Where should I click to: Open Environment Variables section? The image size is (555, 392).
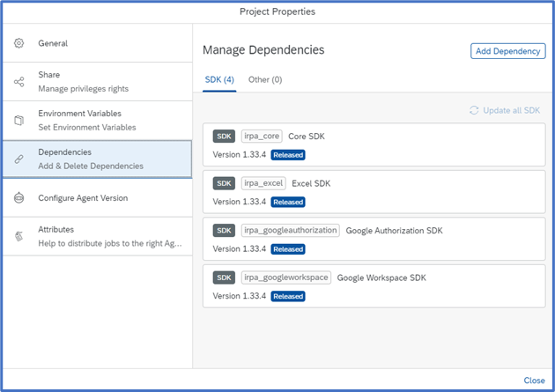point(97,121)
